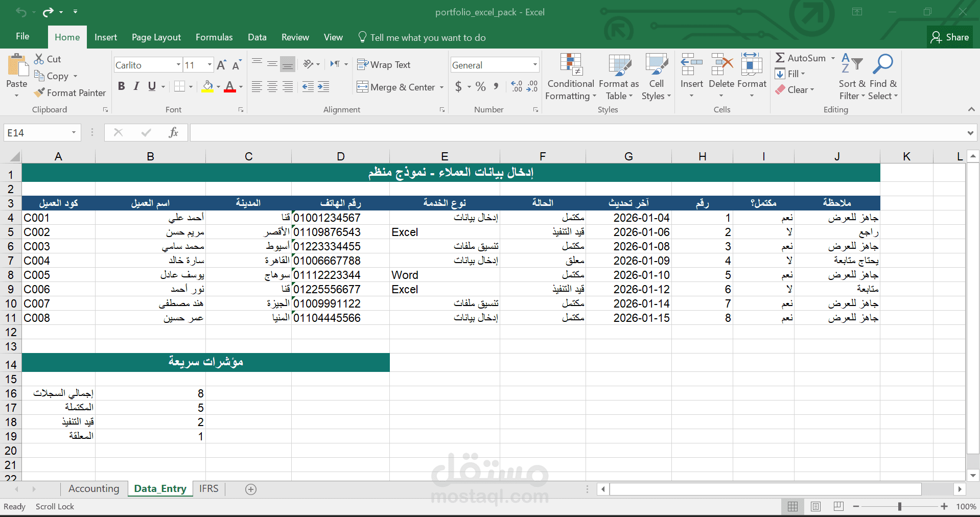
Task: Open the Name Box dropdown arrow
Action: click(x=74, y=133)
